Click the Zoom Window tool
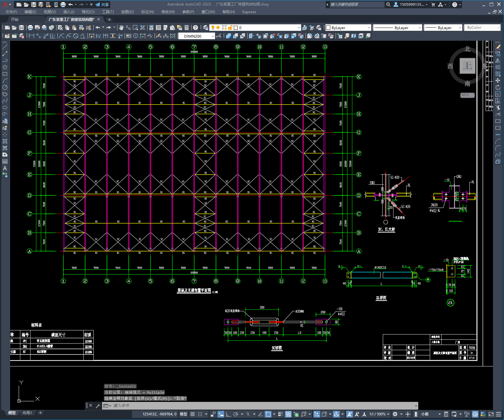The image size is (504, 420). [135, 28]
